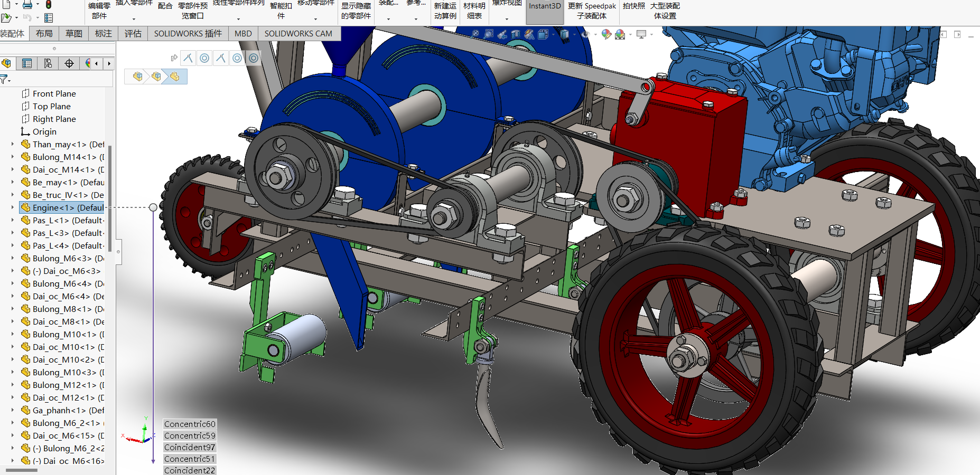This screenshot has height=475, width=980.
Task: Select the Concentric60 mate label
Action: pos(190,424)
